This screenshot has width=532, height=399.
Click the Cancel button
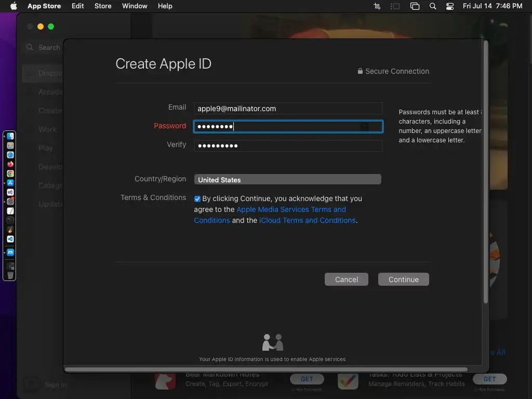pyautogui.click(x=347, y=279)
